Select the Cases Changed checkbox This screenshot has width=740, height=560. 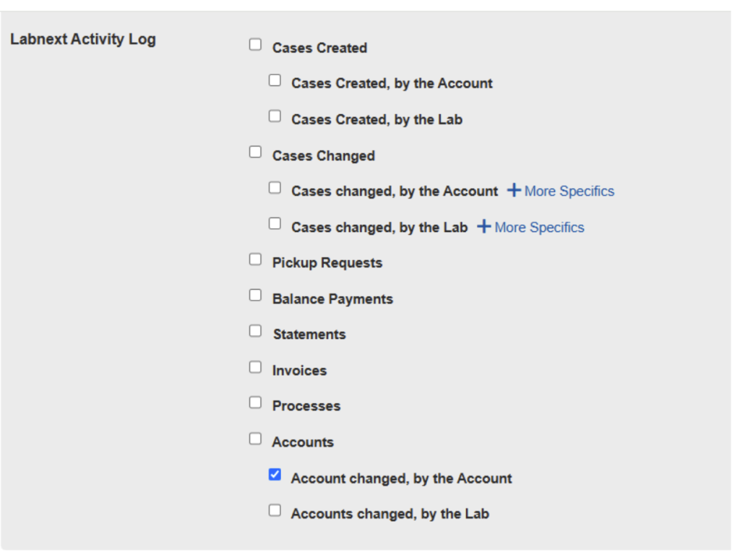tap(255, 152)
